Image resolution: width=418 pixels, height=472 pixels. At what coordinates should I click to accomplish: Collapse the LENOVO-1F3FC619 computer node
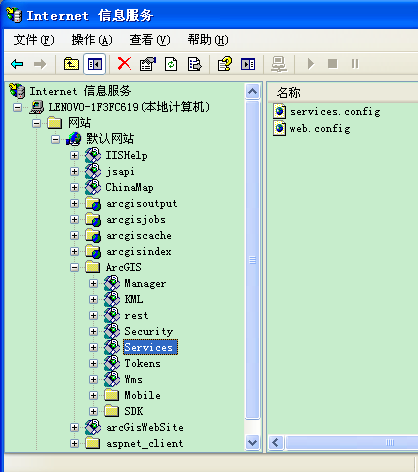17,107
